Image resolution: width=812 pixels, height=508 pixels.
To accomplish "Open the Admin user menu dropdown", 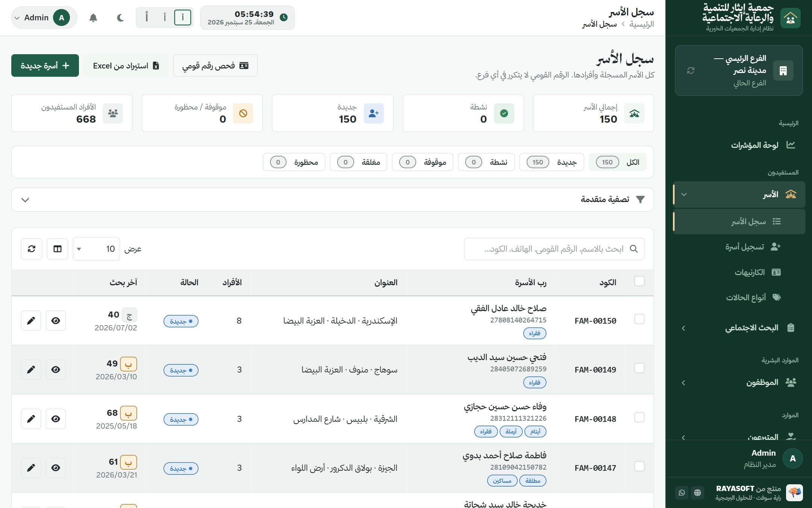I will click(44, 18).
